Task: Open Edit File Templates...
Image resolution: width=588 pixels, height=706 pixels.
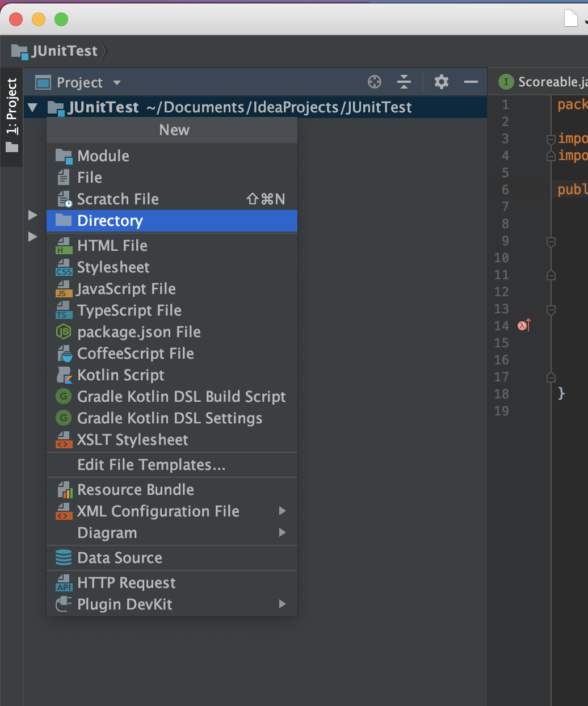Action: click(171, 465)
